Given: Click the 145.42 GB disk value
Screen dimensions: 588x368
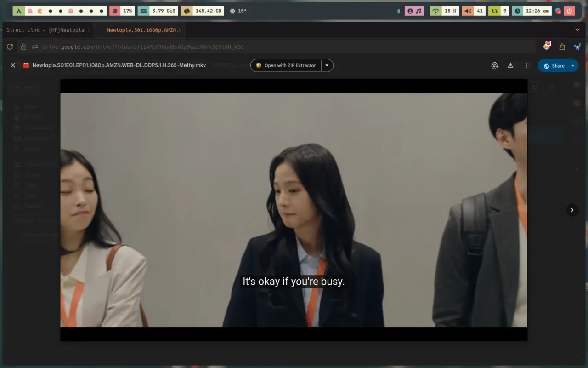Looking at the screenshot, I should (x=208, y=11).
